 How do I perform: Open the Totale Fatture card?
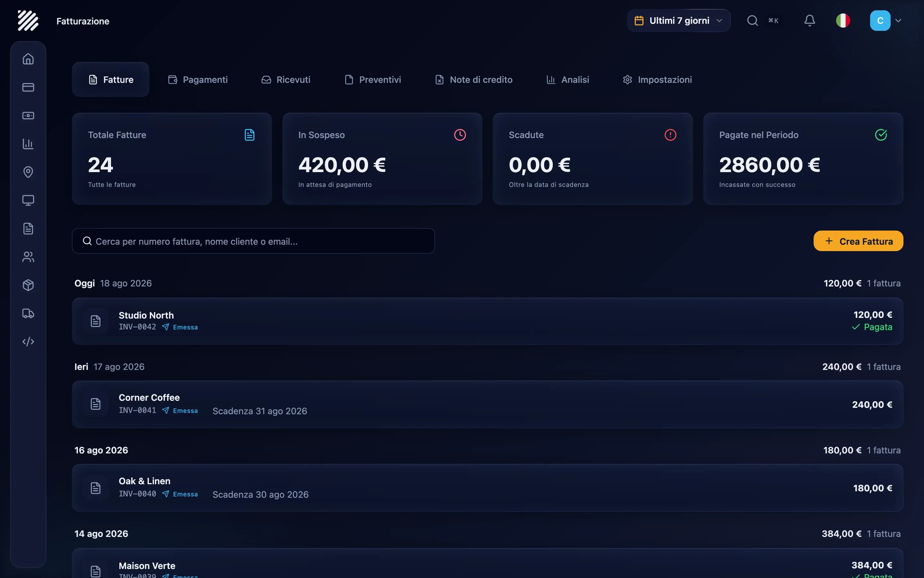172,159
